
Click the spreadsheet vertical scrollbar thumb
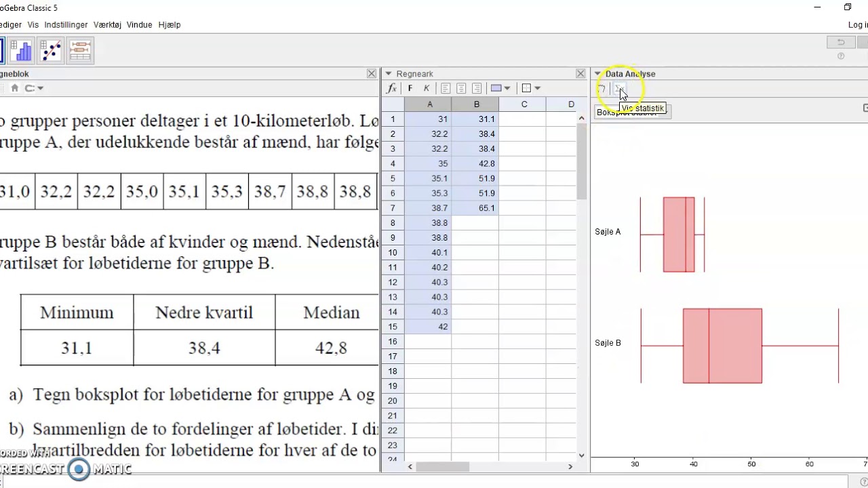pyautogui.click(x=581, y=161)
